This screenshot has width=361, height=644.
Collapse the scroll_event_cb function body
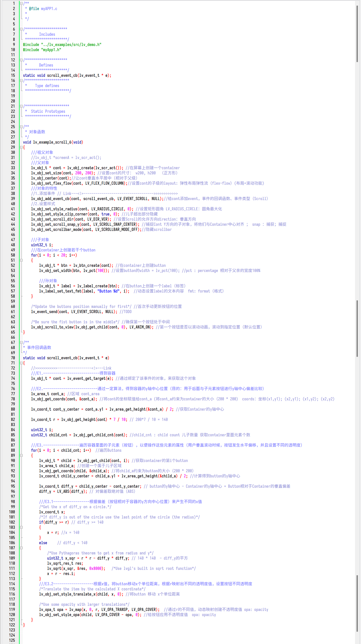tap(21, 363)
